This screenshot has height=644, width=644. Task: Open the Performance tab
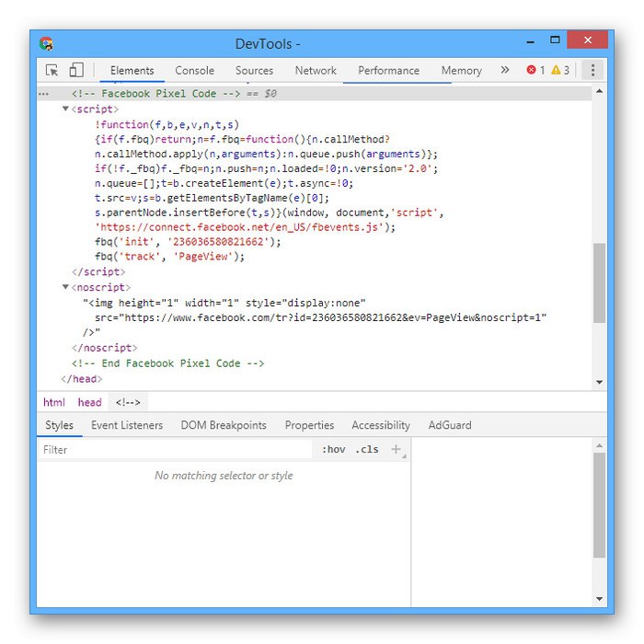(388, 71)
